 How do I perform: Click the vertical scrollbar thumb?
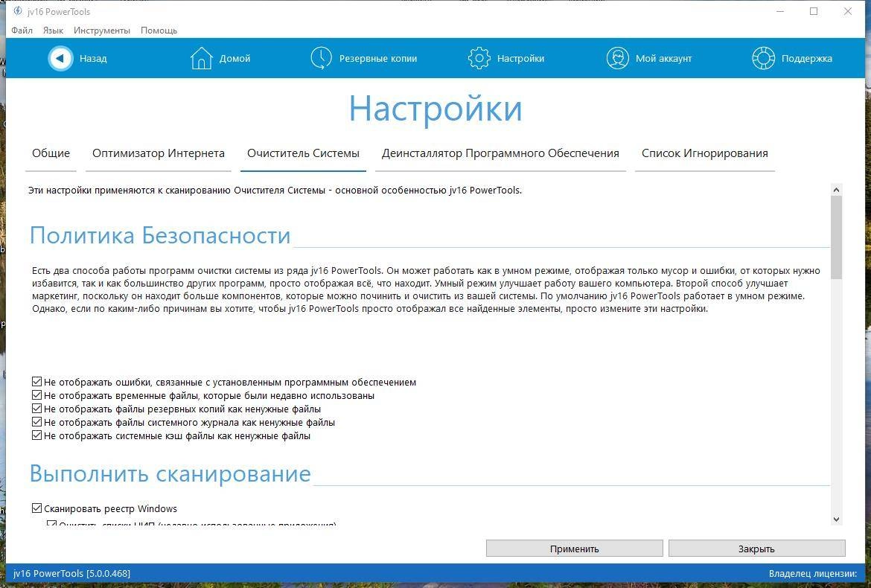pyautogui.click(x=837, y=237)
